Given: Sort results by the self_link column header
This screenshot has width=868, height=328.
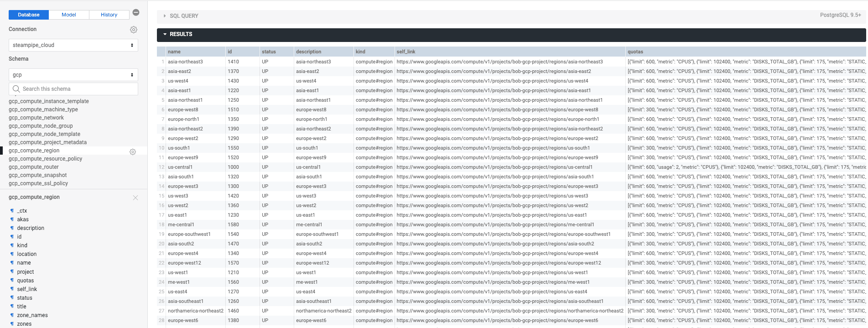Looking at the screenshot, I should (x=510, y=52).
